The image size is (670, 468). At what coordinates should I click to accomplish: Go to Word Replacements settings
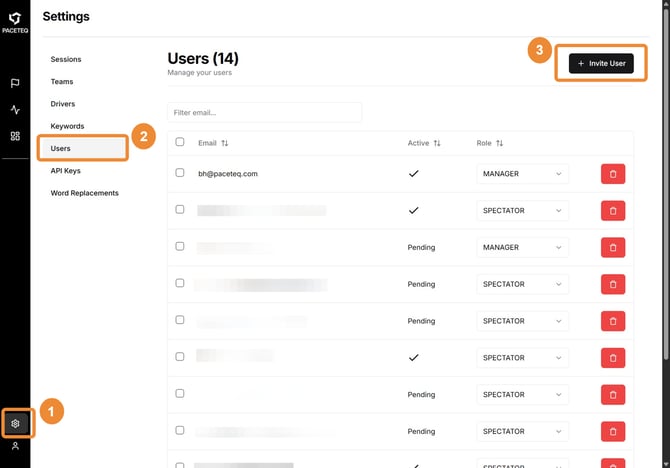[85, 193]
